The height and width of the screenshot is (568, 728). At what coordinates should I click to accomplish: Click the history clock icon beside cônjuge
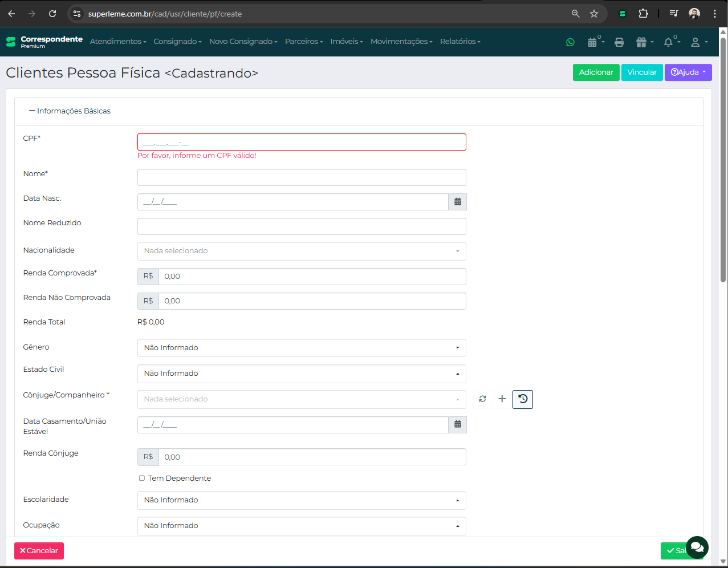(x=523, y=399)
